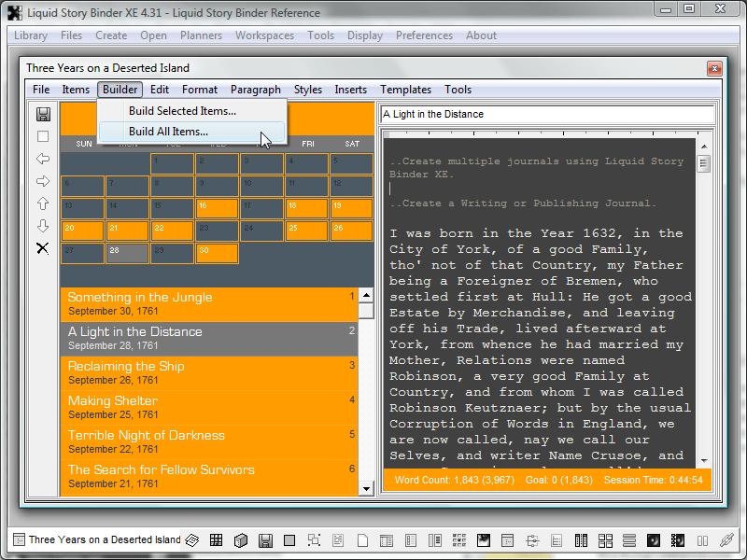Click the blank new-item square icon in left sidebar
Viewport: 747px width, 560px height.
pos(43,136)
